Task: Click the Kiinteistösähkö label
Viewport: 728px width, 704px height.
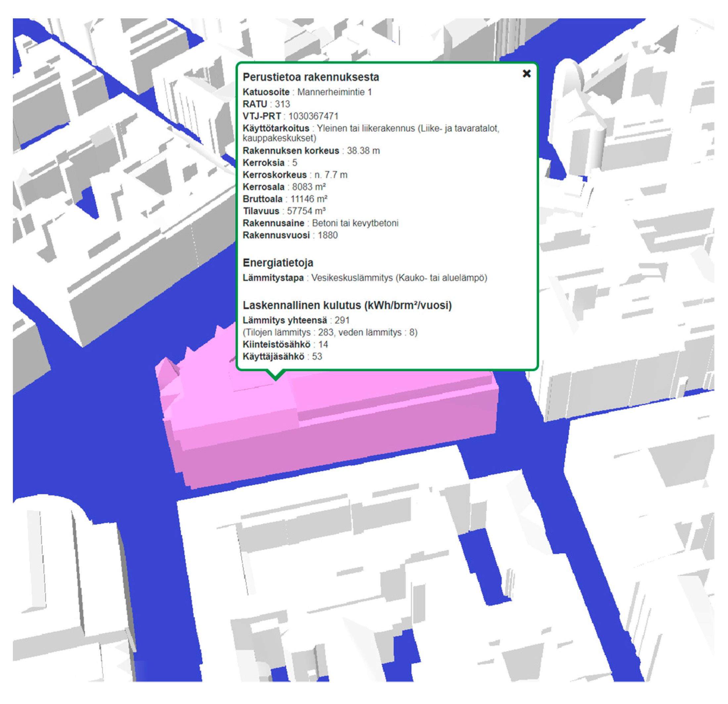Action: 276,345
